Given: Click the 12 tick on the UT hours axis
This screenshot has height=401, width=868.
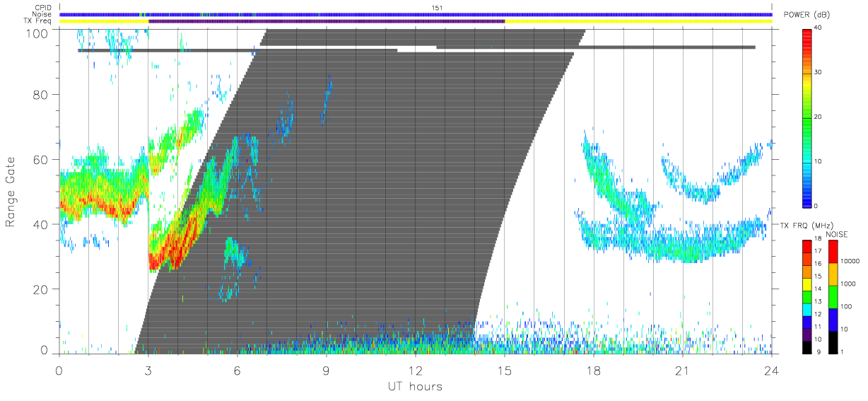Looking at the screenshot, I should (x=415, y=370).
